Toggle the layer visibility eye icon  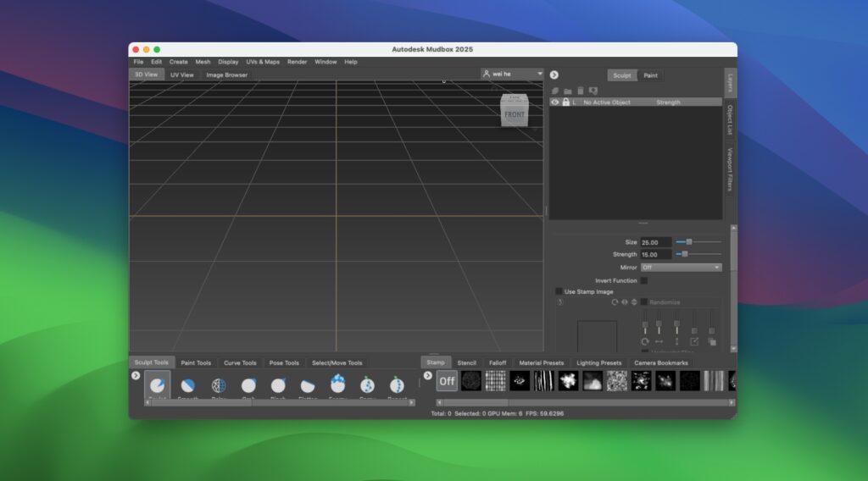pyautogui.click(x=554, y=102)
